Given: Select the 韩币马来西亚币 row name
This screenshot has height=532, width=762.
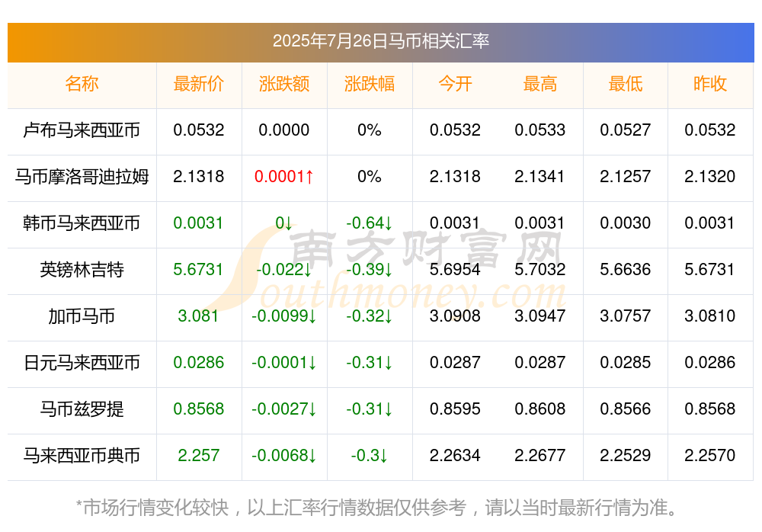Looking at the screenshot, I should point(82,223).
